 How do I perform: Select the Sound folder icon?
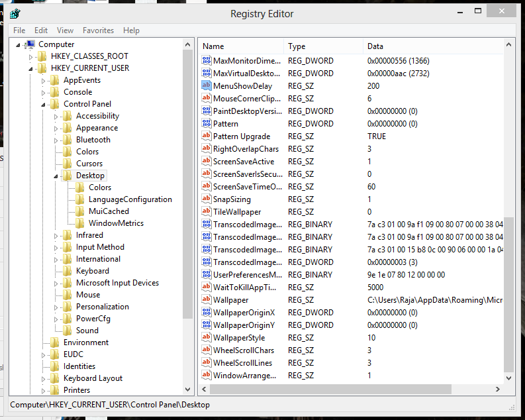pyautogui.click(x=68, y=331)
